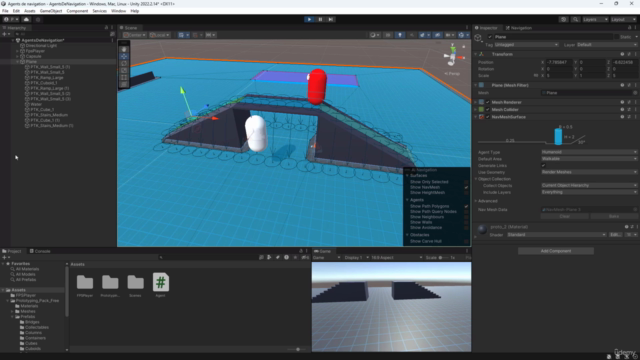Open the Layers dropdown in top toolbar

[x=595, y=19]
